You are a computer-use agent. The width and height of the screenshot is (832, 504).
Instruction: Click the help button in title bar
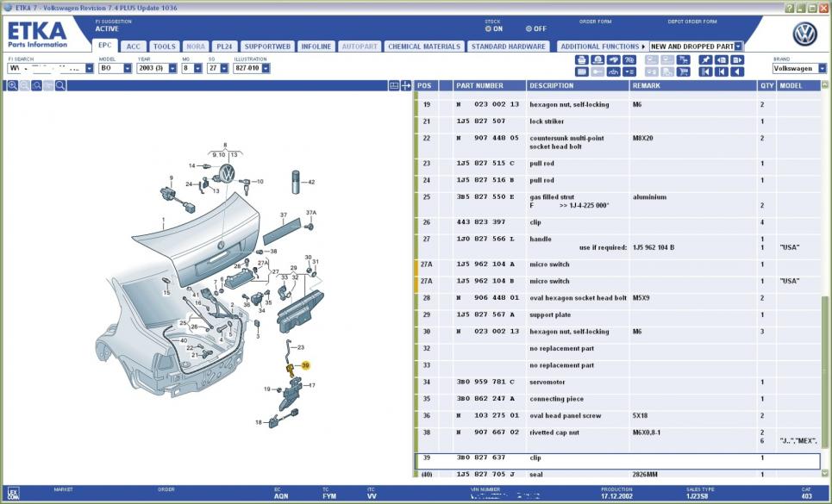[x=790, y=8]
